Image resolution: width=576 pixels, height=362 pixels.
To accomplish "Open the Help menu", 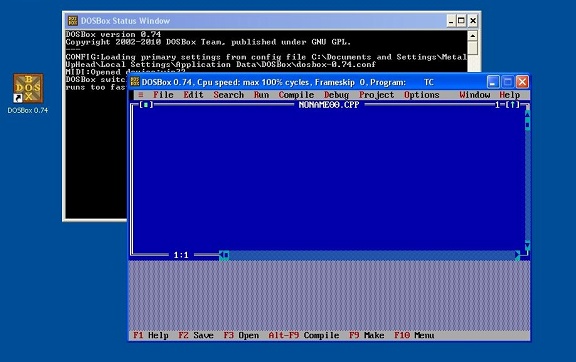I will pyautogui.click(x=510, y=95).
